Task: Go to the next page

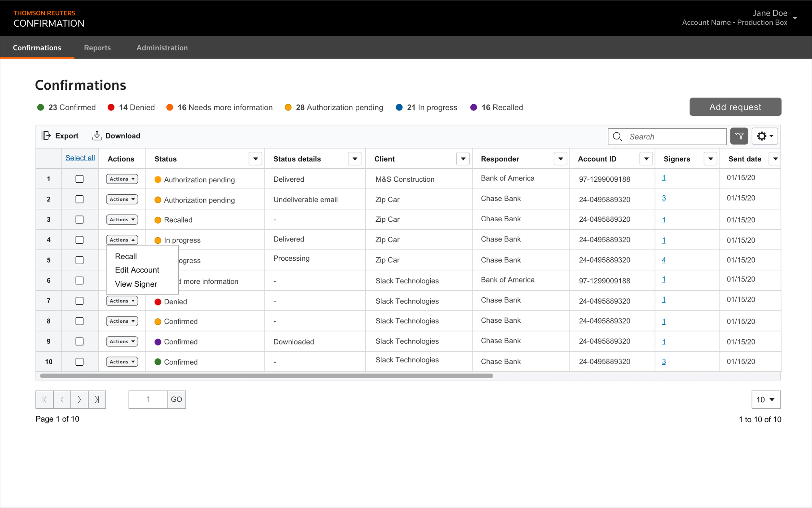Action: pos(80,399)
